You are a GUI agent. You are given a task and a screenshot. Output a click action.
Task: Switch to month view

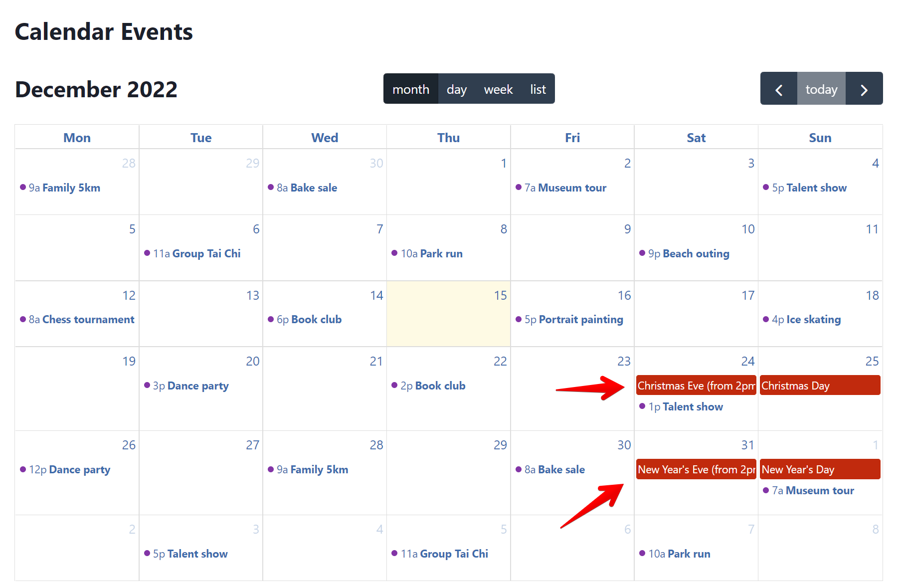(x=410, y=89)
